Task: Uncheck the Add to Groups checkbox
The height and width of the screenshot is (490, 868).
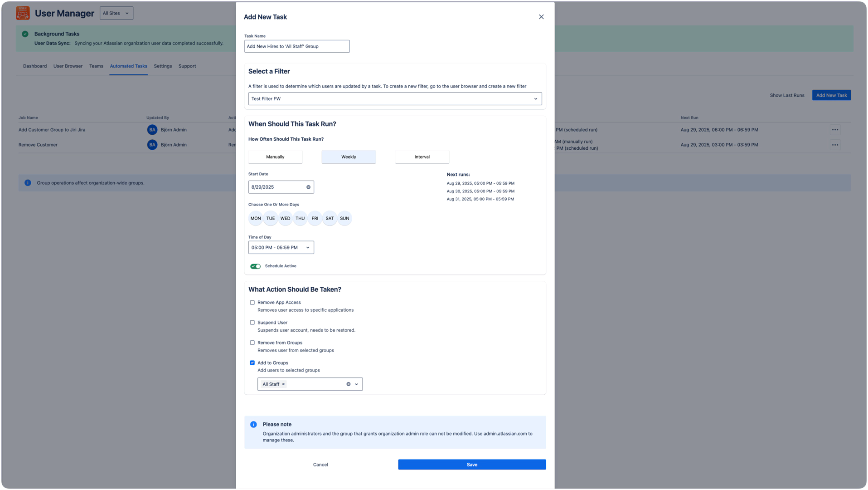Action: [252, 363]
